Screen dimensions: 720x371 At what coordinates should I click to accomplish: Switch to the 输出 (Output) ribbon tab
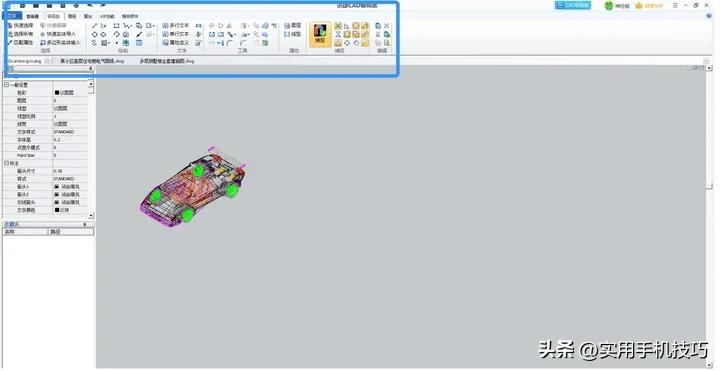tap(88, 16)
